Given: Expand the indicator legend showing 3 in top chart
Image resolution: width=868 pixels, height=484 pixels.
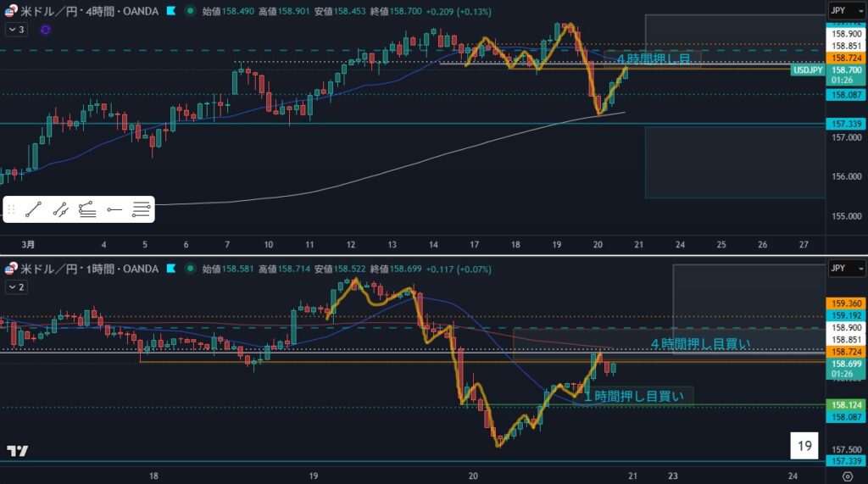Looking at the screenshot, I should (16, 29).
